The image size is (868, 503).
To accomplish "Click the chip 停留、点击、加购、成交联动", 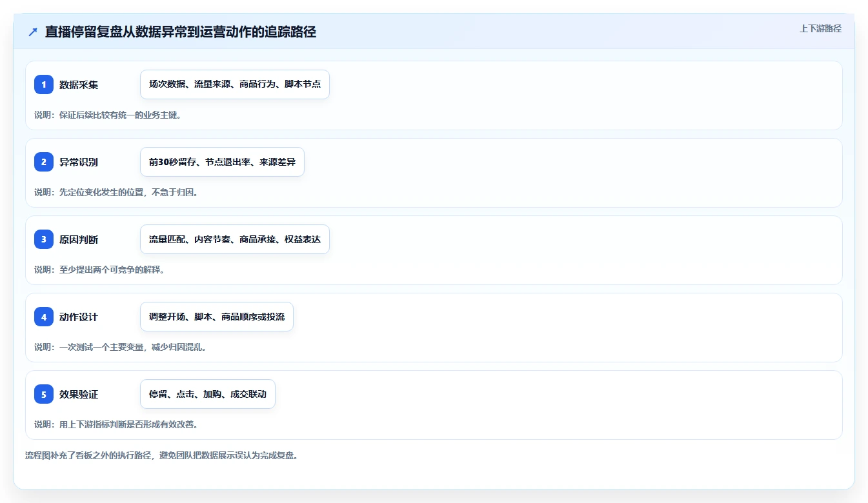I will point(208,394).
